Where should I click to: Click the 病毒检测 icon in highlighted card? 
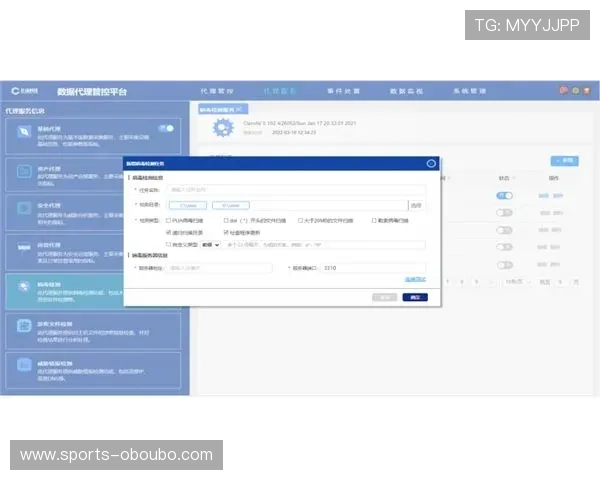24,286
